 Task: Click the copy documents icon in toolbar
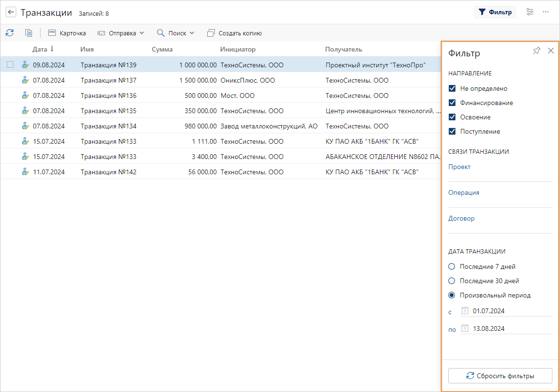coord(29,33)
